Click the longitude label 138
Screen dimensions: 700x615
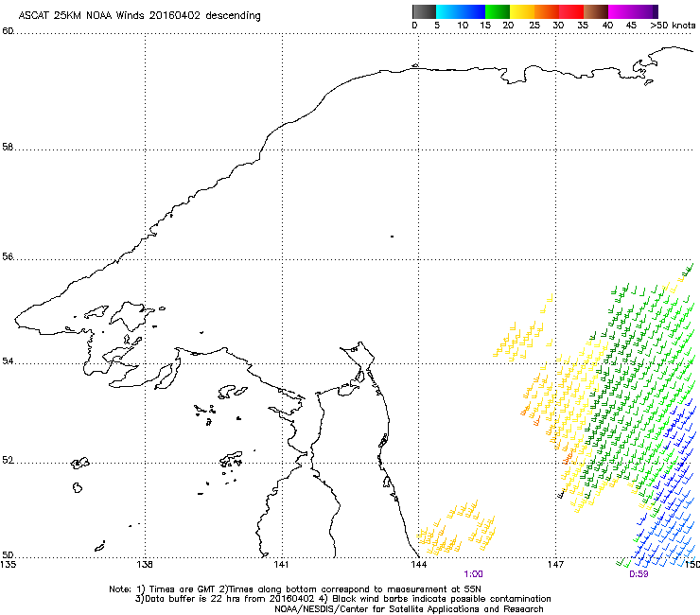pos(145,565)
